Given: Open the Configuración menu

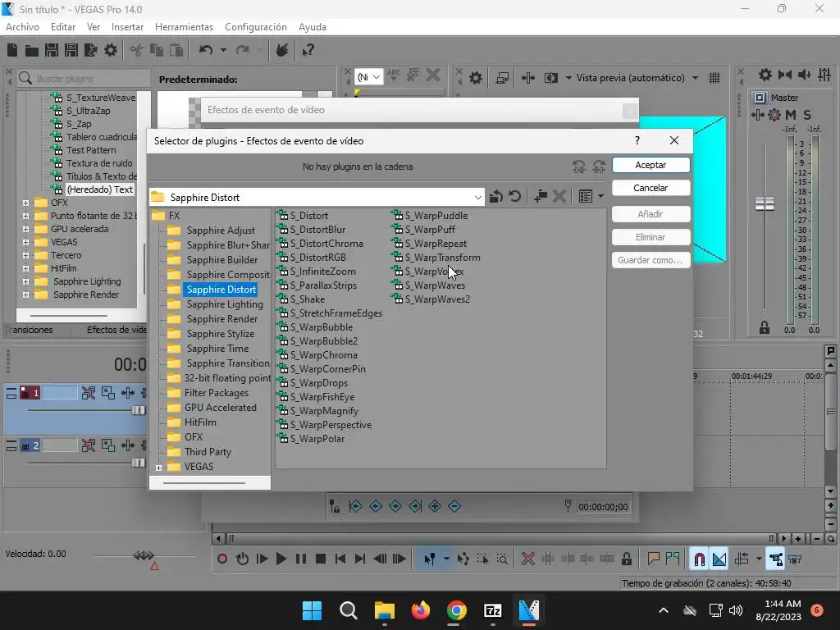Looking at the screenshot, I should [256, 27].
